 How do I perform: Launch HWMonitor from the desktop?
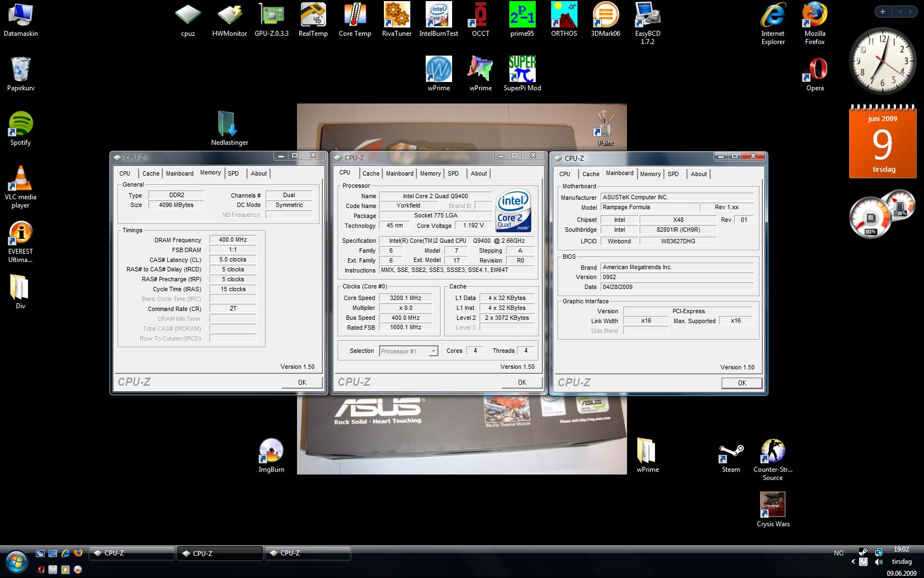click(230, 20)
